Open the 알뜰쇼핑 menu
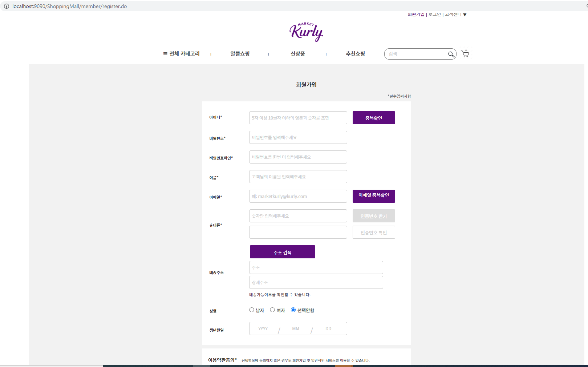The width and height of the screenshot is (588, 367). click(240, 53)
